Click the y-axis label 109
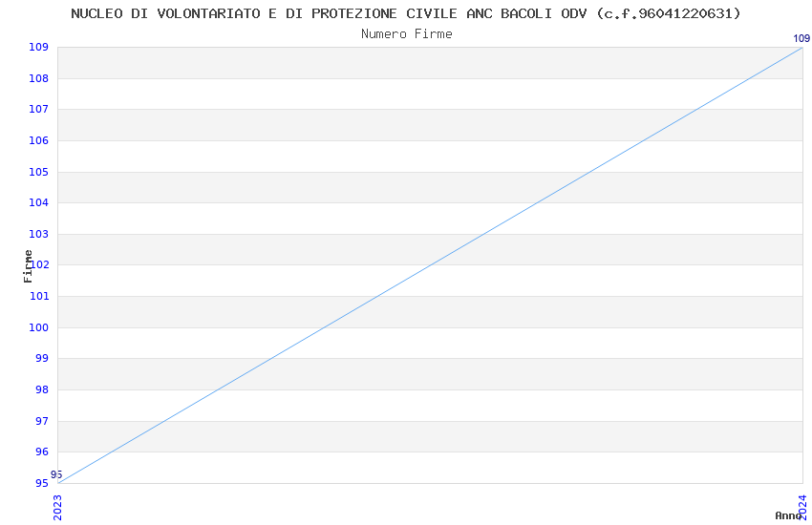812x525 pixels. [39, 47]
